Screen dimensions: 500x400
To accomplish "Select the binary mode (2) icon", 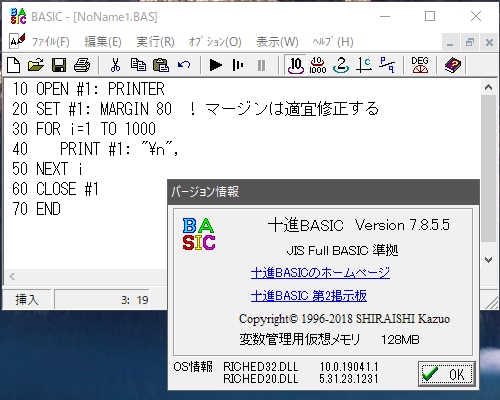I will coord(341,65).
